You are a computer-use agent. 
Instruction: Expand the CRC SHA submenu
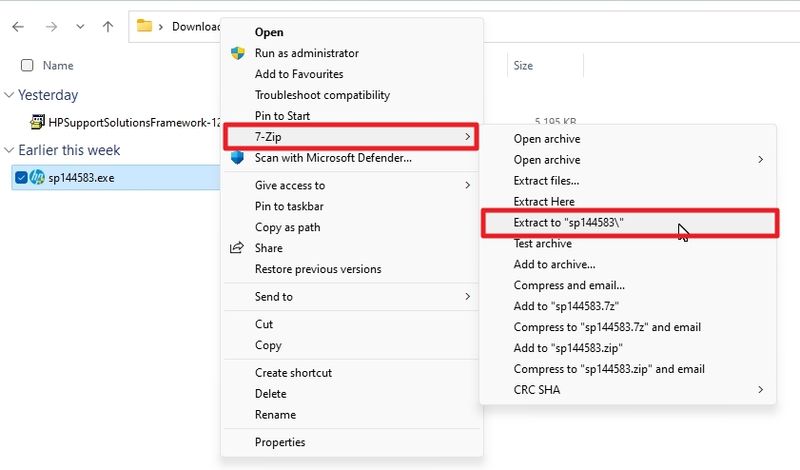[x=760, y=390]
